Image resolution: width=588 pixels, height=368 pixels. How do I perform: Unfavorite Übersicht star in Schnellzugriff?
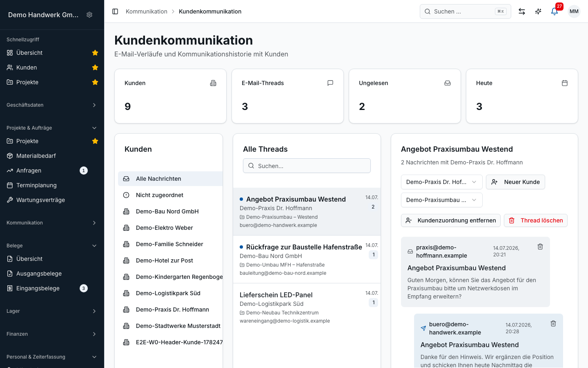[95, 53]
